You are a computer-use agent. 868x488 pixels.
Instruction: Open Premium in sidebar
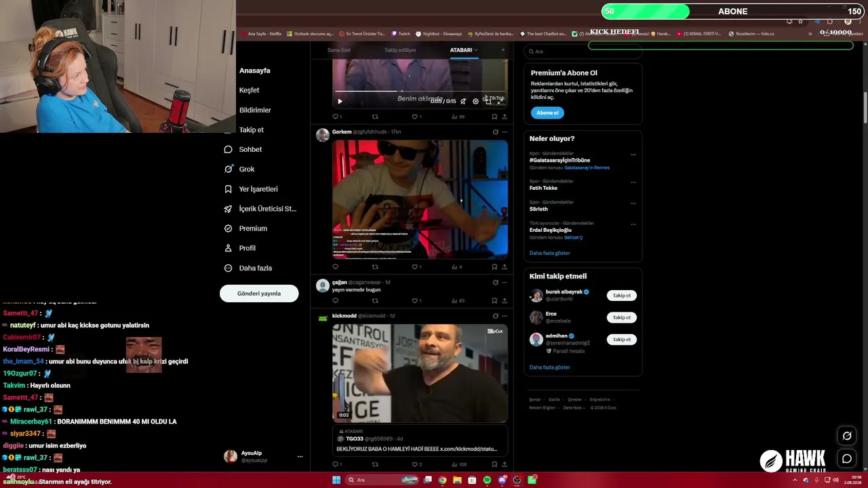tap(245, 228)
